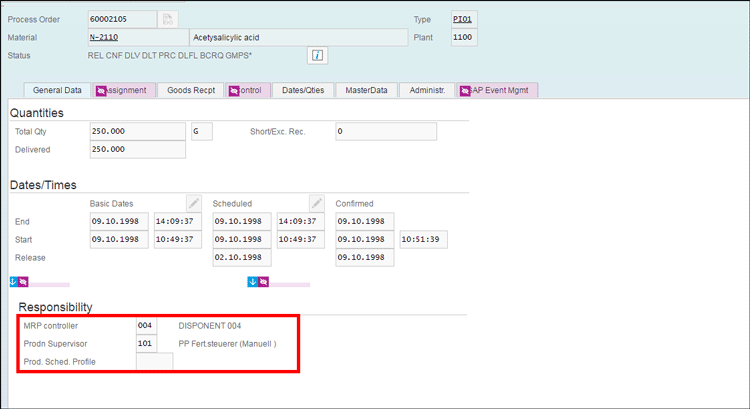Viewport: 750px width, 409px height.
Task: Click the pencil icon next to Basic Dates
Action: pos(194,202)
